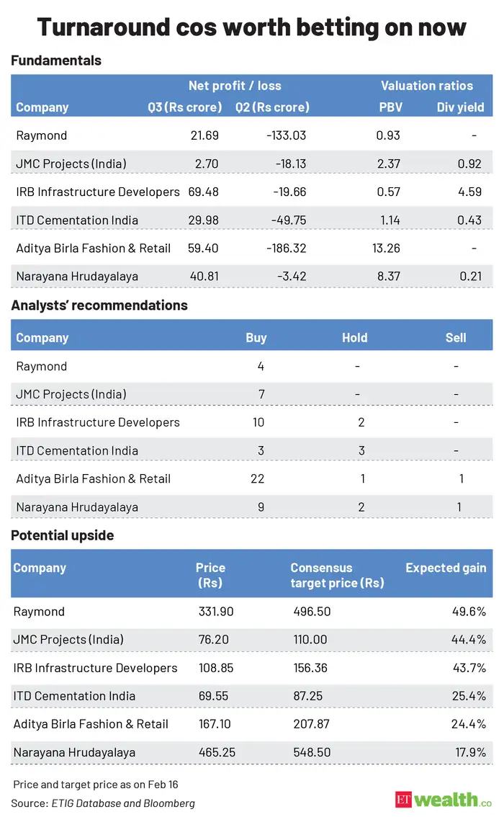The image size is (504, 817).
Task: Click the Potential upside section heading
Action: [63, 535]
